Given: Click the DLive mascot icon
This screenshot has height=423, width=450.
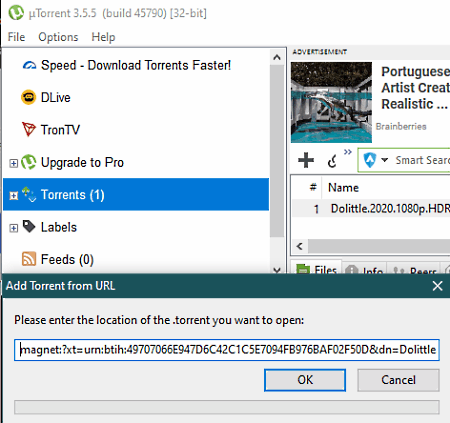Looking at the screenshot, I should tap(29, 97).
